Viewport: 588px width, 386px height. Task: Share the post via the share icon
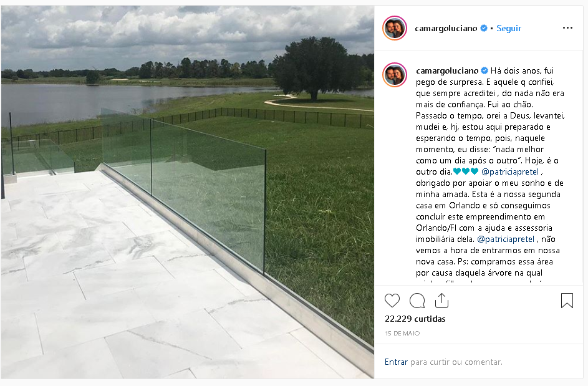click(441, 301)
